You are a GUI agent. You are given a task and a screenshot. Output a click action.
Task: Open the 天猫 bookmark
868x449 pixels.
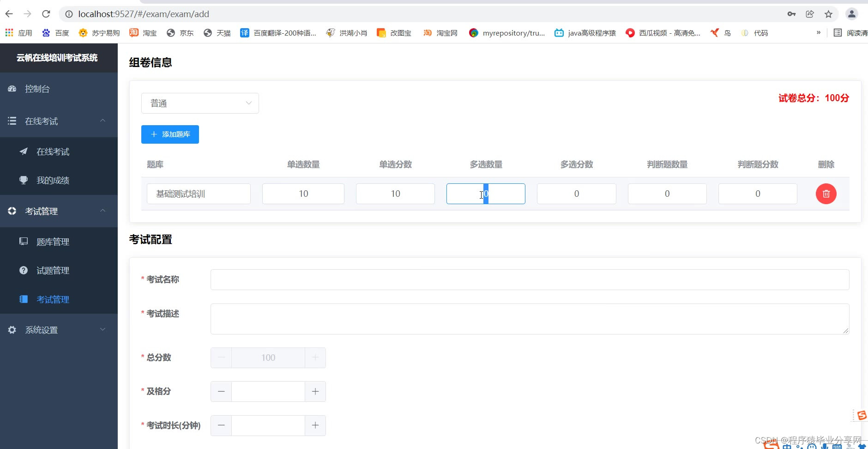coord(217,33)
